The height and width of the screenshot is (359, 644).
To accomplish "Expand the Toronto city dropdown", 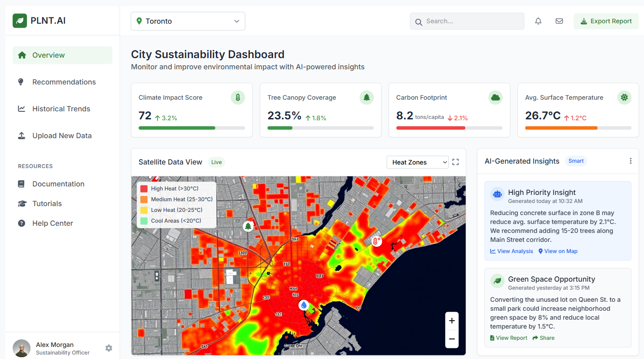I will coord(188,21).
